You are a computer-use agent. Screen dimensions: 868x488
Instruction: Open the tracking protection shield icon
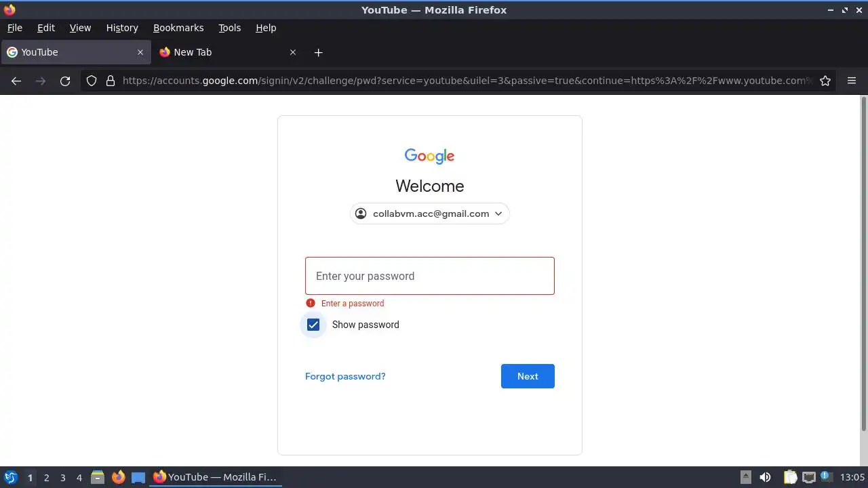pyautogui.click(x=92, y=81)
